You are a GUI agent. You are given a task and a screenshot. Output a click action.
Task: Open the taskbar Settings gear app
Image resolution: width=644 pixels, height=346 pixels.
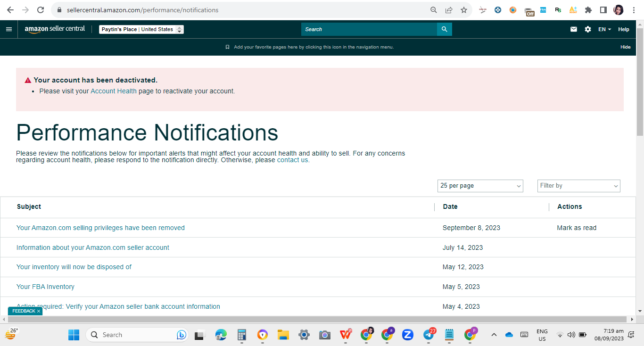click(304, 335)
